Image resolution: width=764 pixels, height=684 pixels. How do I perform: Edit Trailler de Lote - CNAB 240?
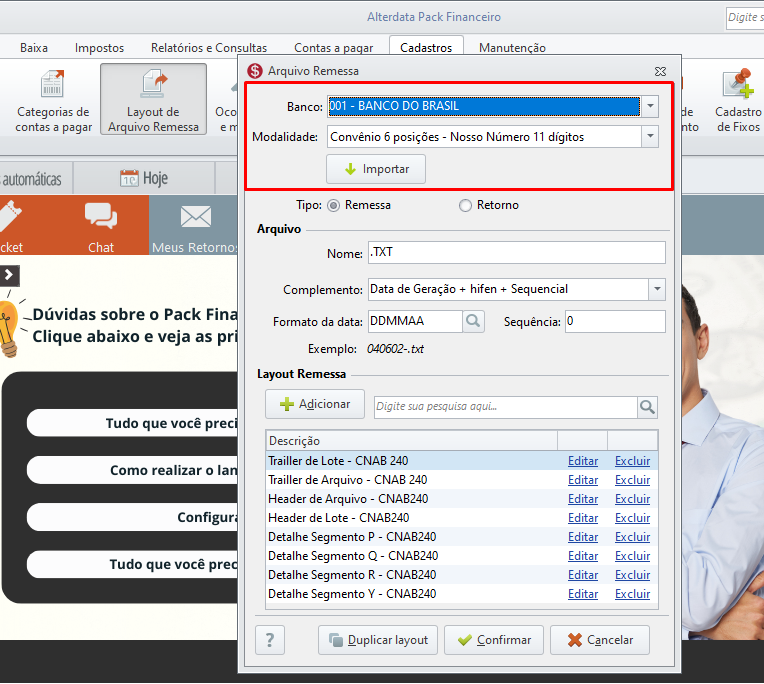click(x=583, y=461)
